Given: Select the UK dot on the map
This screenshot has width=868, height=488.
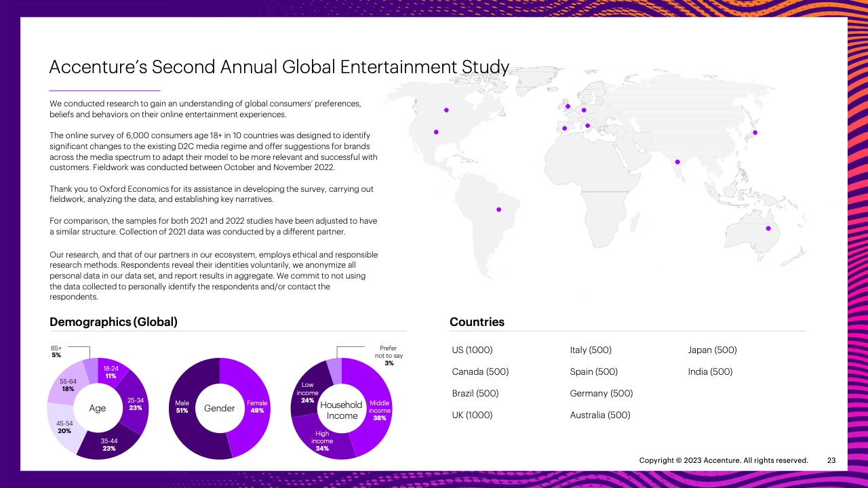Looking at the screenshot, I should coord(568,106).
